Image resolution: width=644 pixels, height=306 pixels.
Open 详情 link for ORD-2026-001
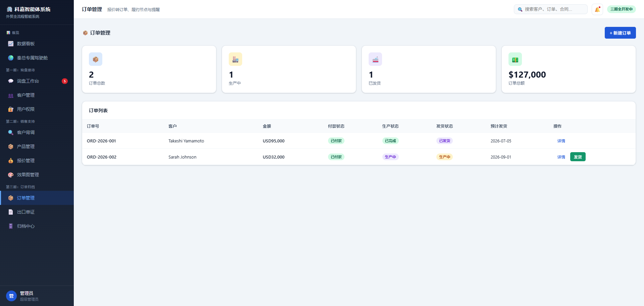pos(561,141)
